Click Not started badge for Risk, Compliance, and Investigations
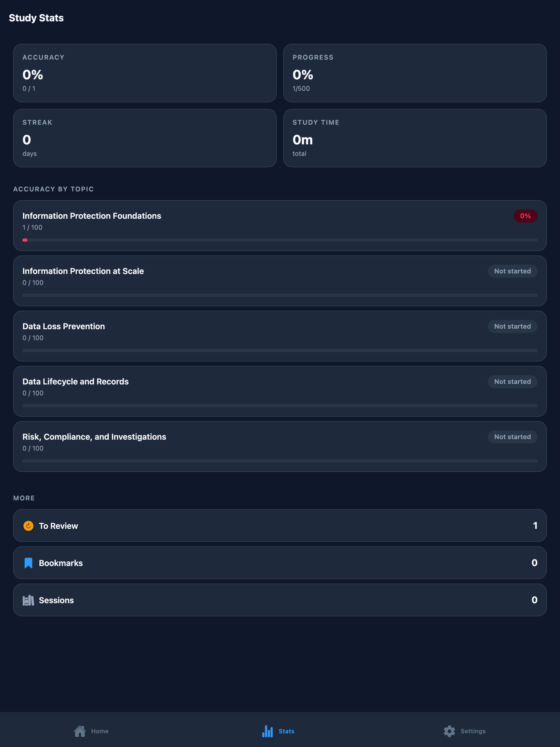 tap(512, 437)
